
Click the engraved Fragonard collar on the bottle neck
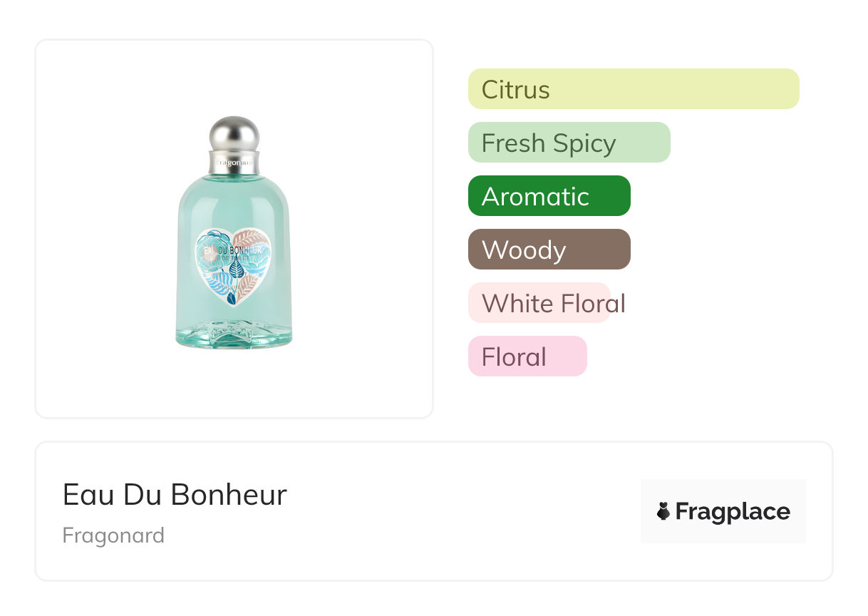(234, 163)
